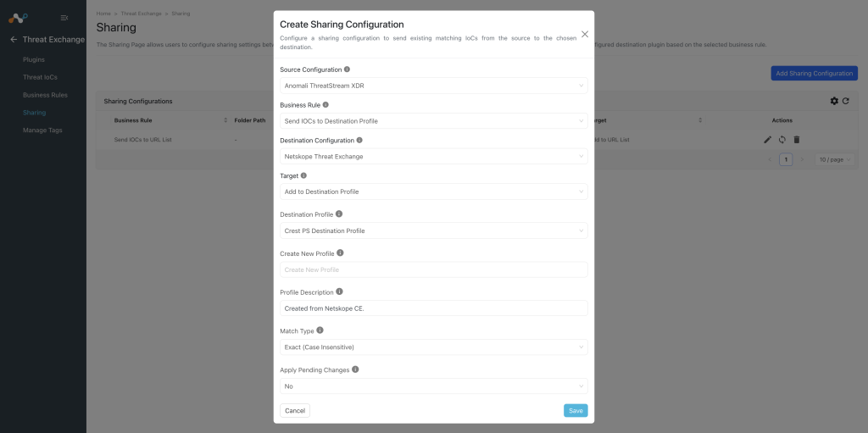
Task: Click the sync icon in Actions column
Action: pyautogui.click(x=782, y=140)
